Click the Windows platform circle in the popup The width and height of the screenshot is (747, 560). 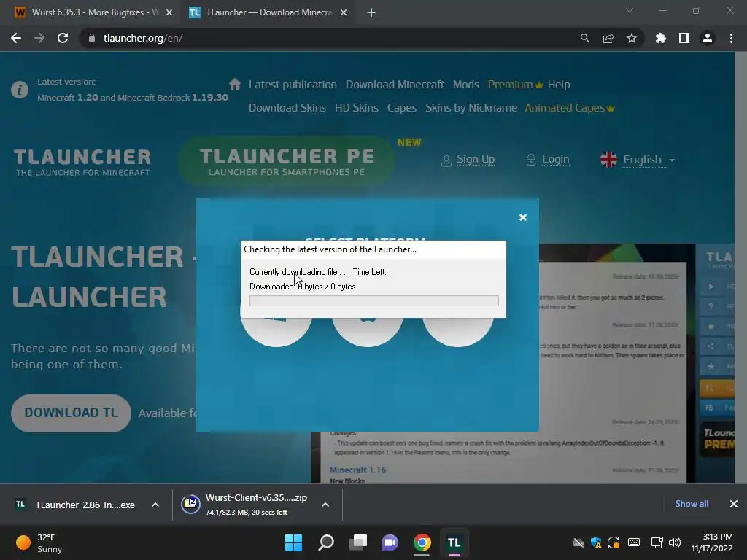[276, 332]
